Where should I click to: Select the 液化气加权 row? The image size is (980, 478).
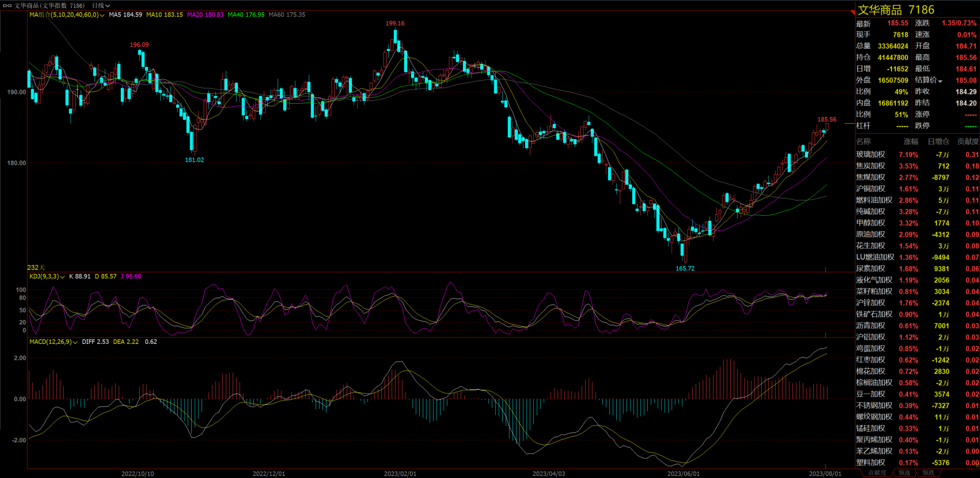(x=917, y=280)
